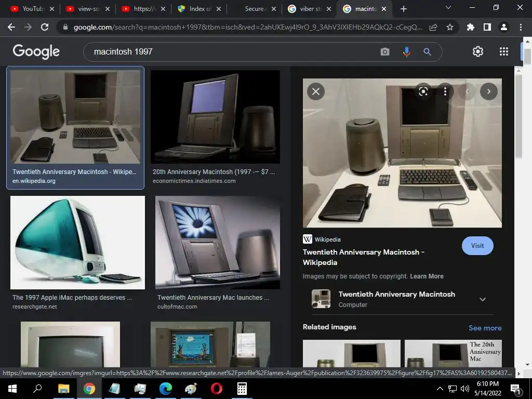Expand the Twentieth Anniversary Macintosh Computer card
Image resolution: width=532 pixels, height=399 pixels.
click(x=483, y=299)
